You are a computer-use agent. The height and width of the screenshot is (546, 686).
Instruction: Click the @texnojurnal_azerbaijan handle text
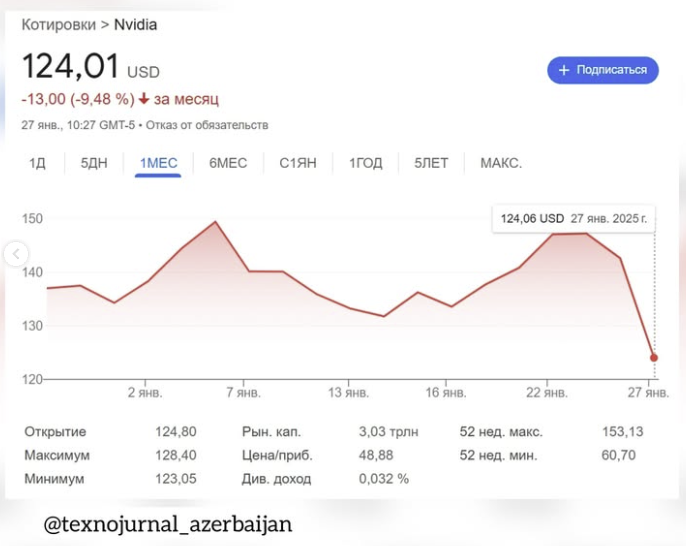168,524
